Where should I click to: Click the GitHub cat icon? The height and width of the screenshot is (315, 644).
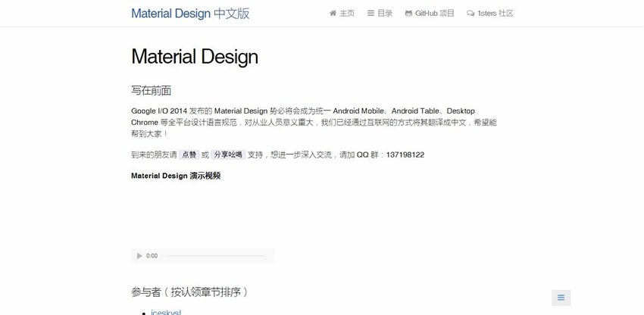point(408,14)
